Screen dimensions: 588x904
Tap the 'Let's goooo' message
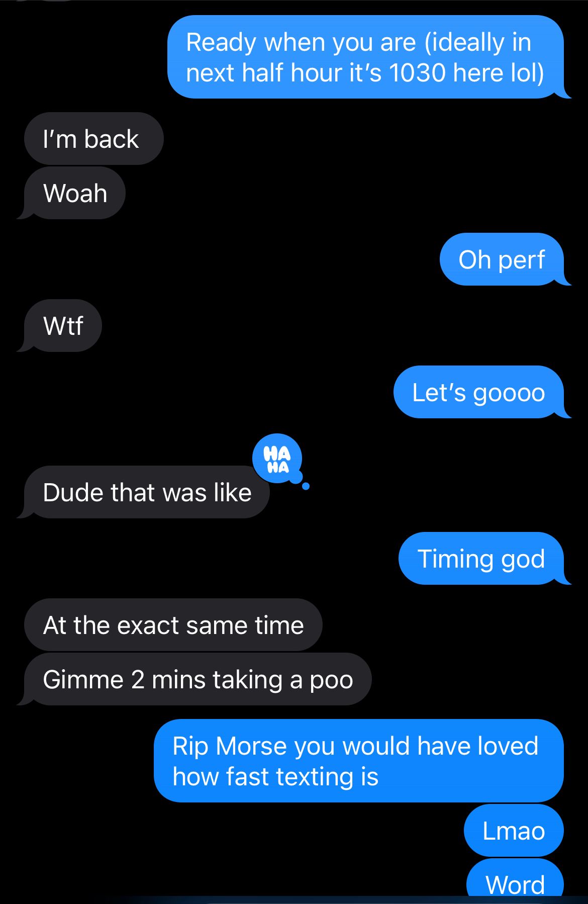[479, 392]
